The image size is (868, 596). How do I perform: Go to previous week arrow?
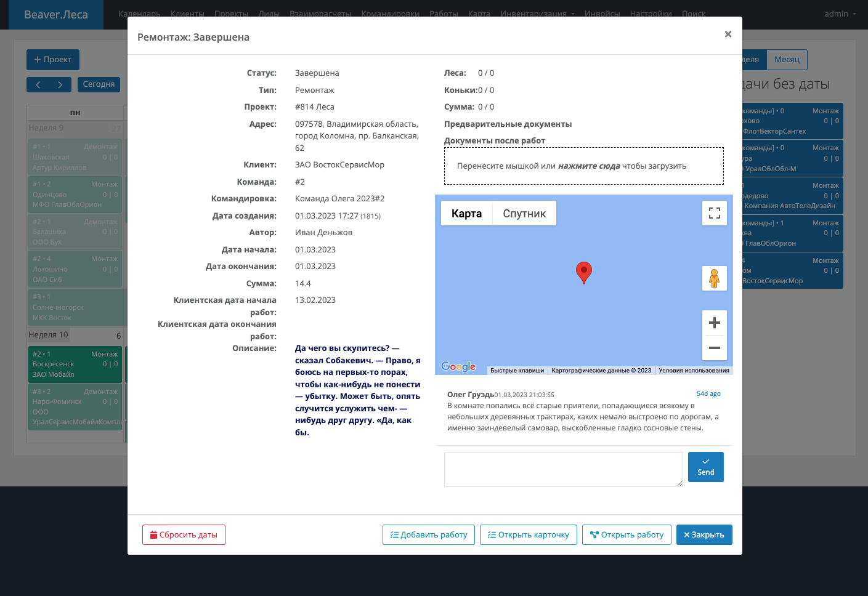pos(38,84)
